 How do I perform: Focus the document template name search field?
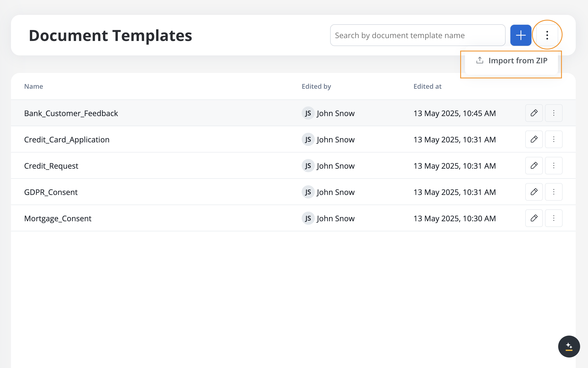[417, 35]
